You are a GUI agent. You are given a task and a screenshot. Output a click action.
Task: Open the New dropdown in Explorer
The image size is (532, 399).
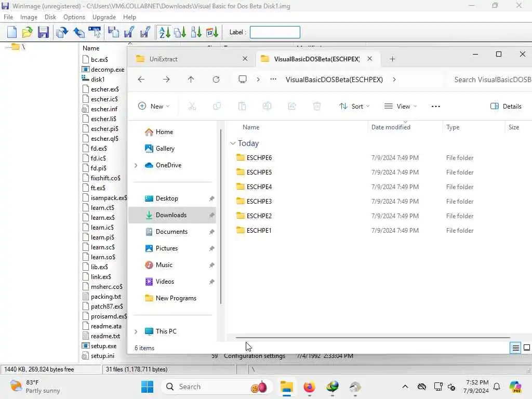154,106
